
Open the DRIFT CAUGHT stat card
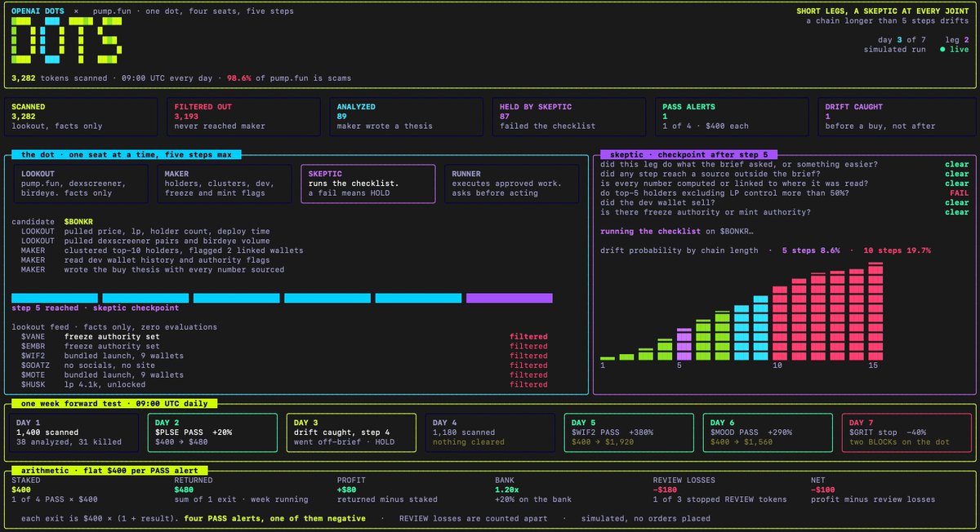[x=895, y=116]
